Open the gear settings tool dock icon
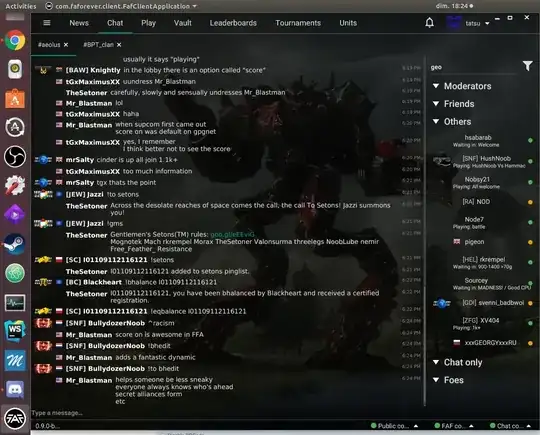The image size is (540, 435). [15, 185]
